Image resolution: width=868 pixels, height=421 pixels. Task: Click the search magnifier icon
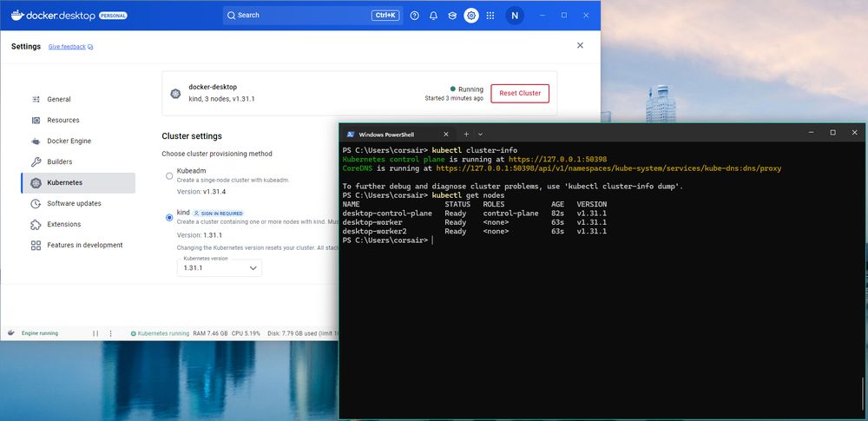coord(232,16)
